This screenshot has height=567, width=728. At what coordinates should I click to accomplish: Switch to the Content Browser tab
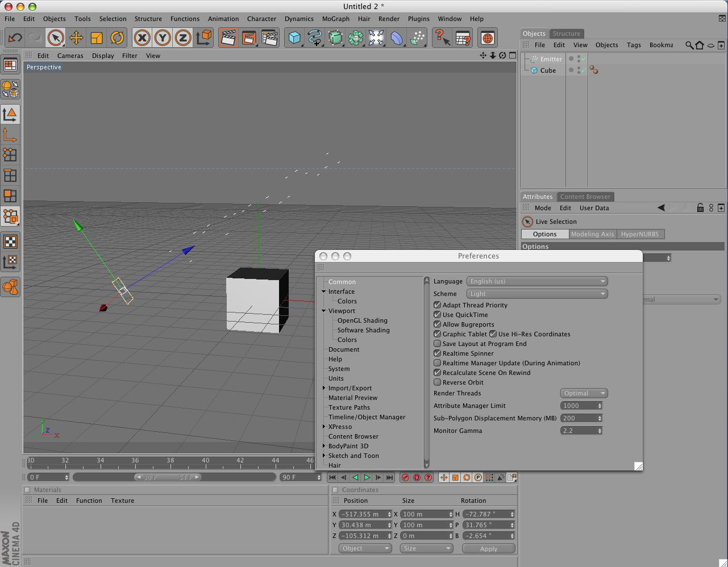tap(585, 197)
